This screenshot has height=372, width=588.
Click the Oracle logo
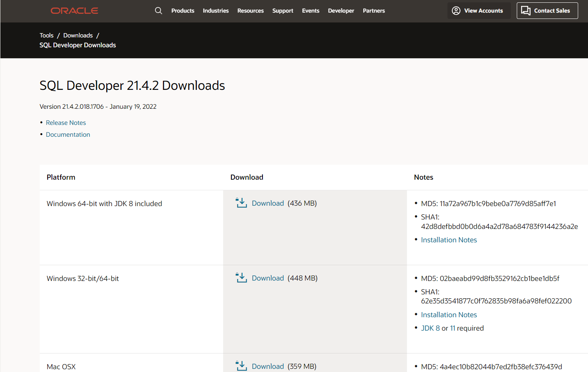[x=74, y=11]
